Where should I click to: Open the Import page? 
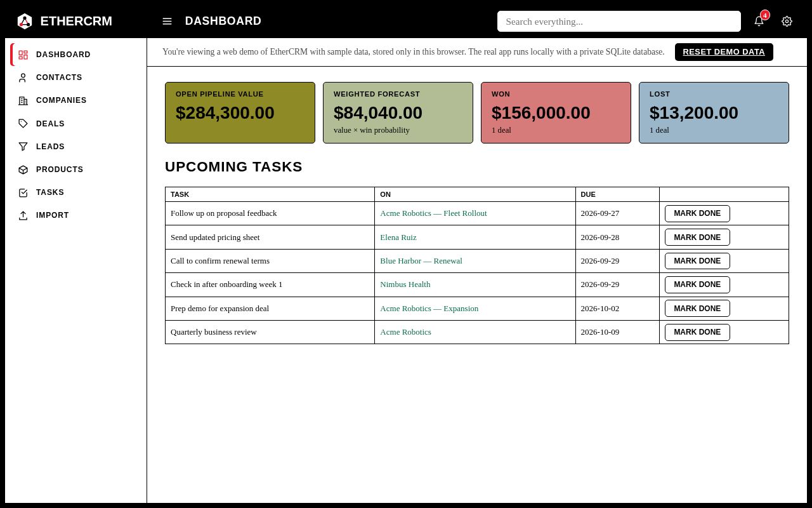(x=76, y=215)
